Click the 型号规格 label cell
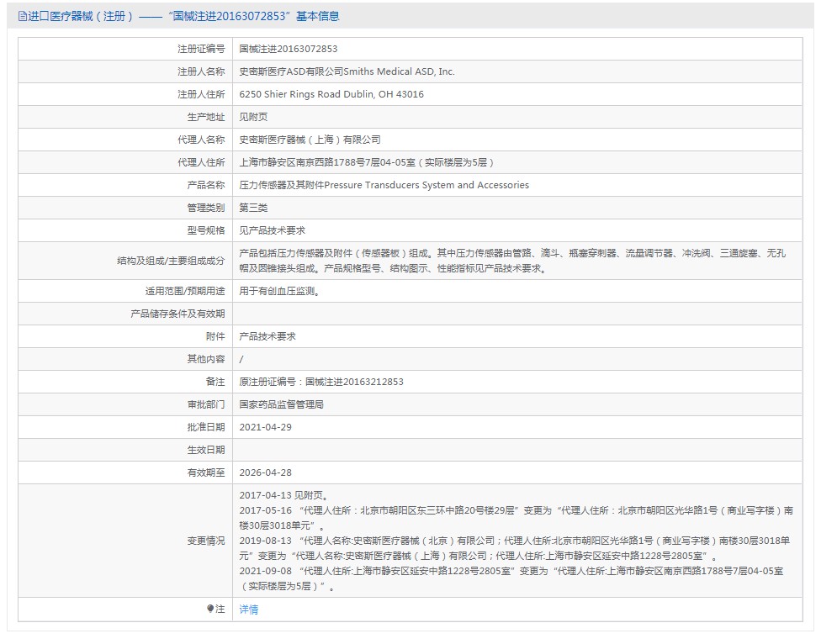Image resolution: width=837 pixels, height=644 pixels. [x=125, y=230]
